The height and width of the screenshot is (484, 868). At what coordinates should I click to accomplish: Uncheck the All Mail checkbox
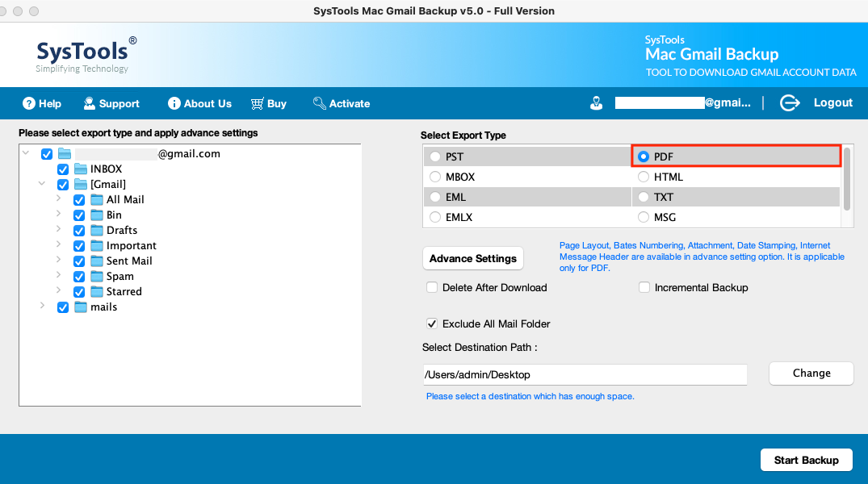[x=79, y=200]
